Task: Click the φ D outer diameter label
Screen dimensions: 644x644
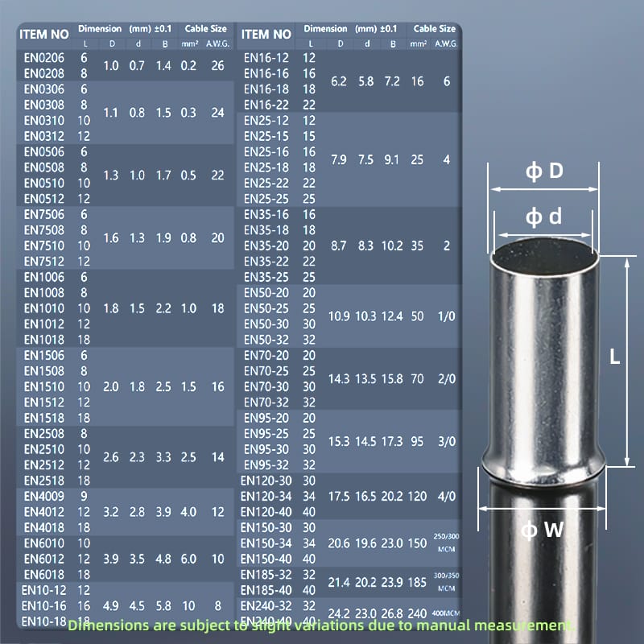Action: tap(544, 171)
